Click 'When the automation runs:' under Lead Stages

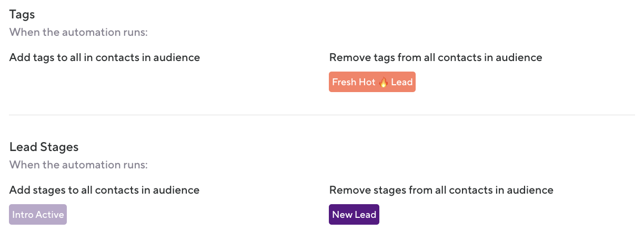tap(78, 165)
